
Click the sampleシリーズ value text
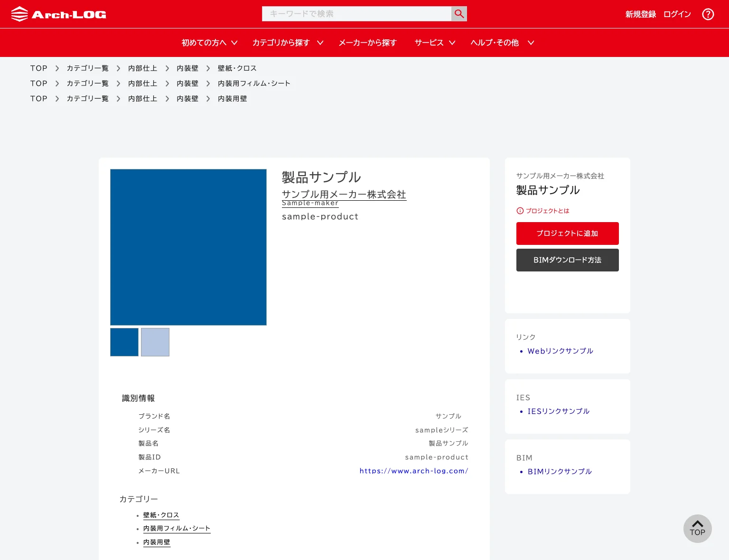(x=441, y=430)
